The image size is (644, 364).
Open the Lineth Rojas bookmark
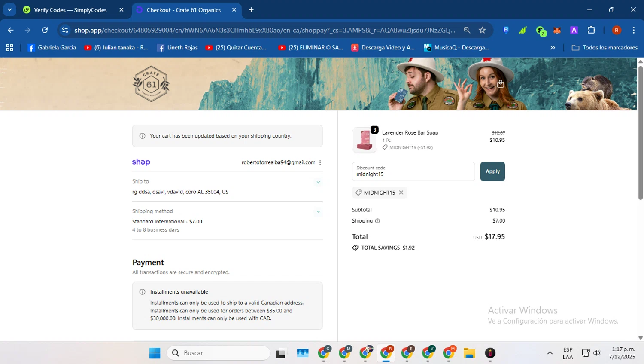pos(177,48)
